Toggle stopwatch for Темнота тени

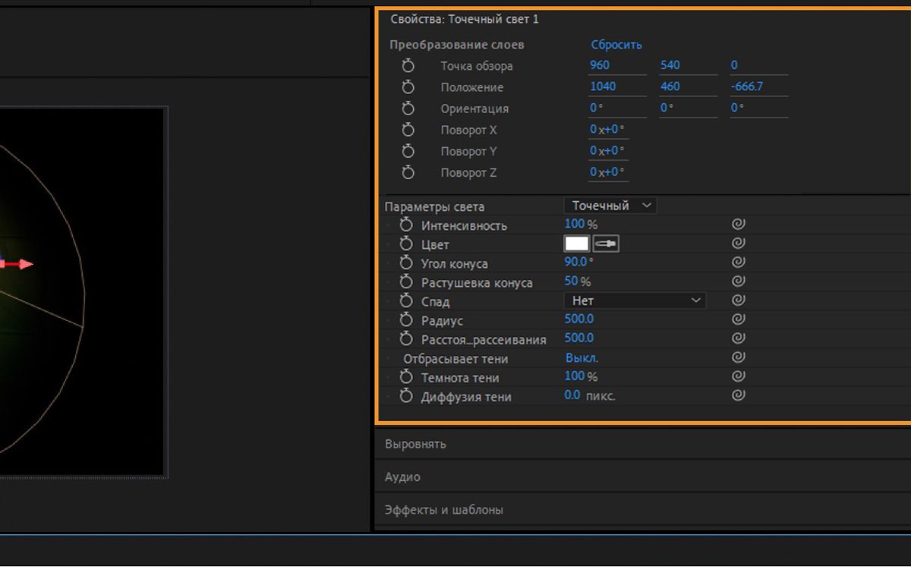406,377
